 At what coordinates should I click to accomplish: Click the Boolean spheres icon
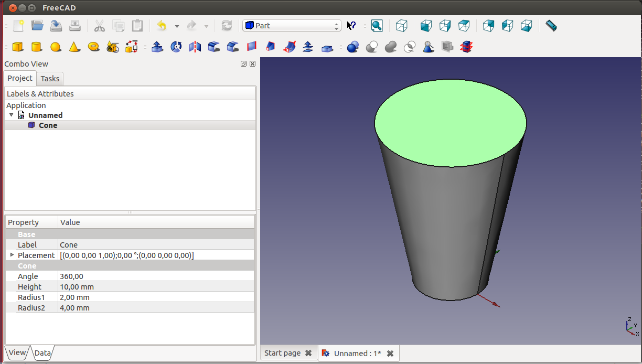(352, 47)
